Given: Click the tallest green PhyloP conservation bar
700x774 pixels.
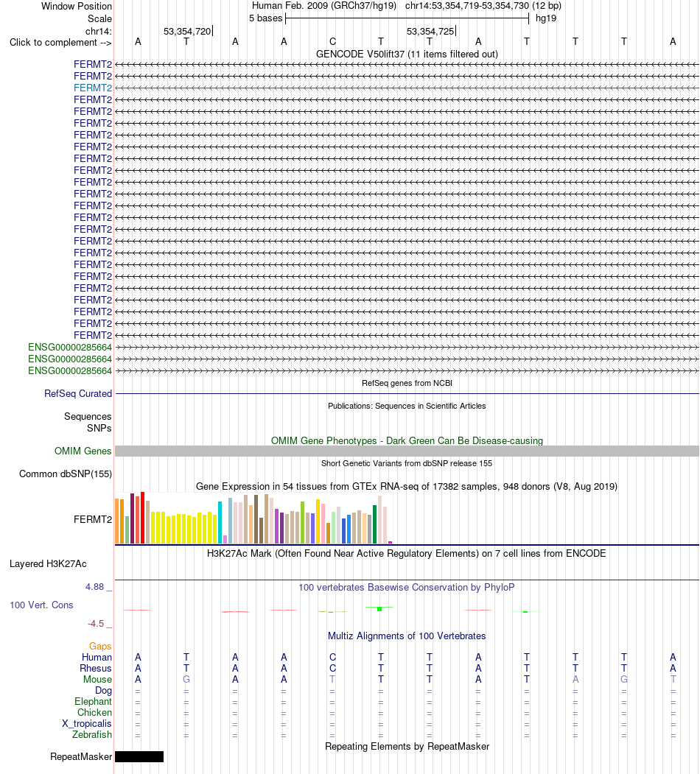Looking at the screenshot, I should click(379, 609).
